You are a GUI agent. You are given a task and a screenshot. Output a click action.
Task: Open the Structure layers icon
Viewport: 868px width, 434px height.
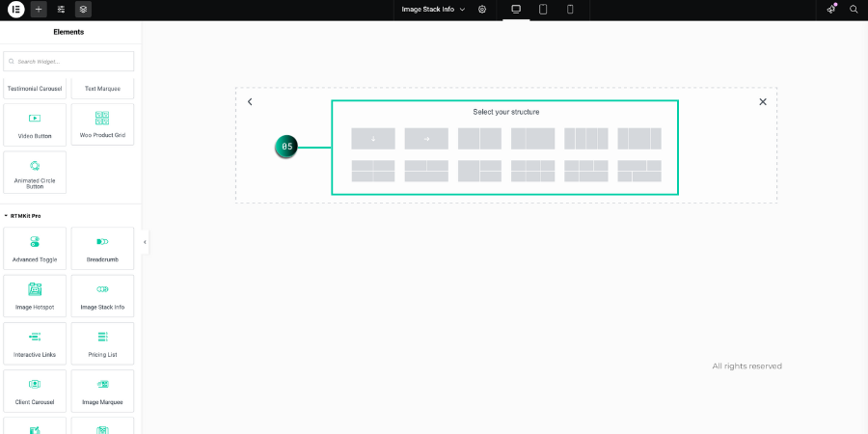(83, 10)
